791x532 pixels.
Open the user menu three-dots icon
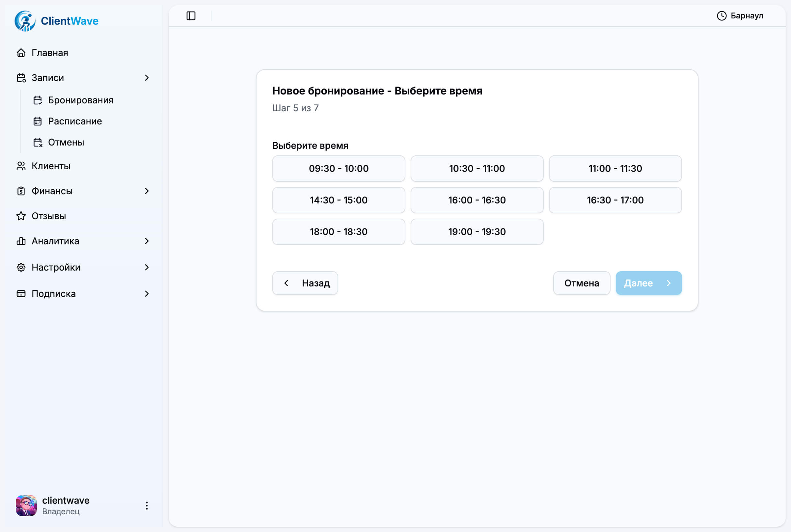pos(147,506)
